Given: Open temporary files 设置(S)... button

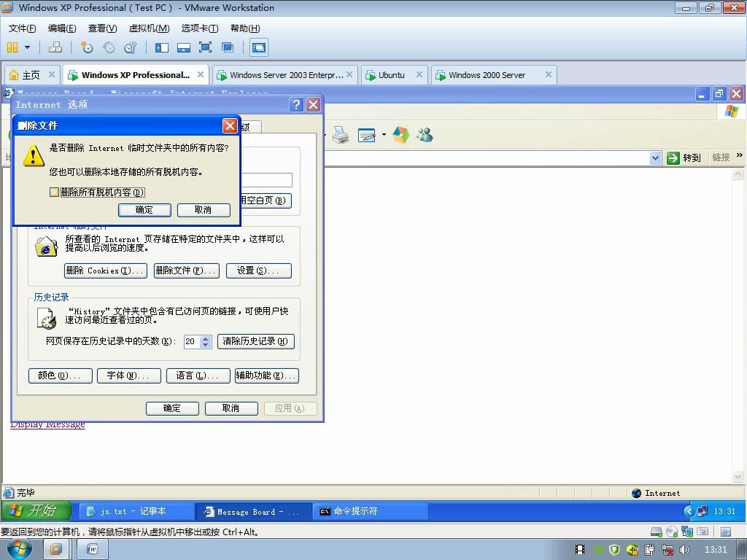Looking at the screenshot, I should (x=259, y=271).
